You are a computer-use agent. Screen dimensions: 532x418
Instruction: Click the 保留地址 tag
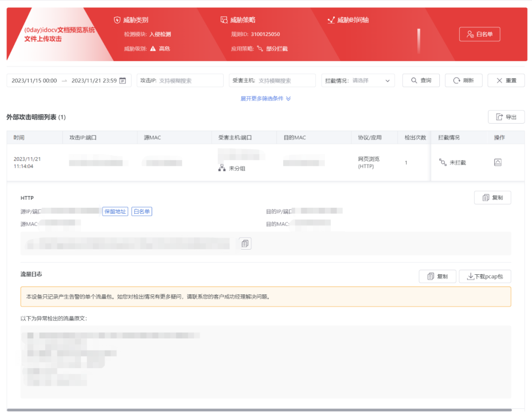115,212
